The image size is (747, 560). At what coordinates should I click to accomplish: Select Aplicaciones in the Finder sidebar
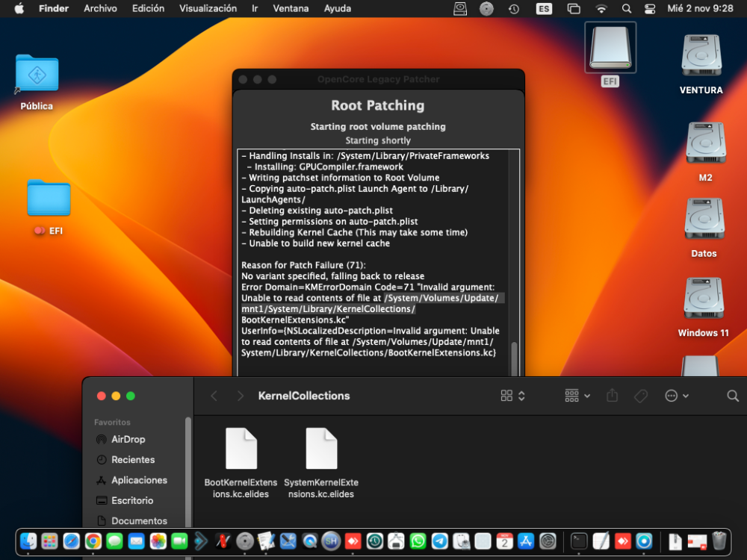coord(138,480)
